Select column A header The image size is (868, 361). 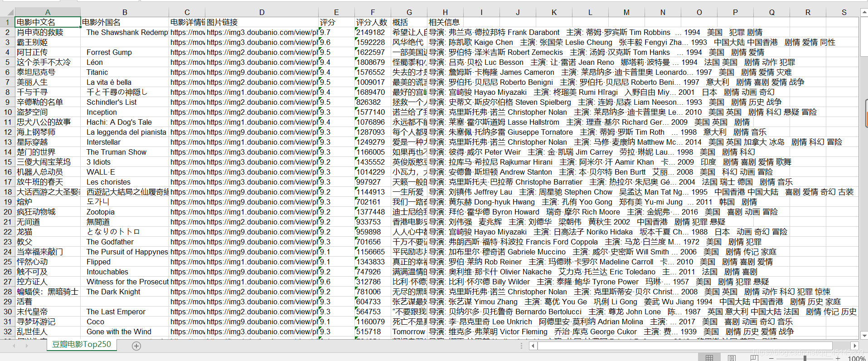point(48,12)
